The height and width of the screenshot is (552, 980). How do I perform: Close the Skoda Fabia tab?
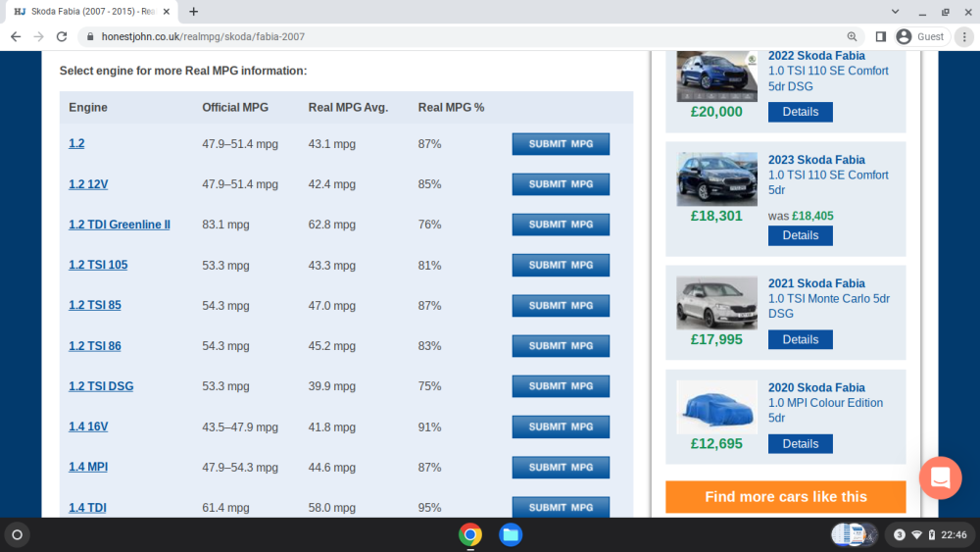[167, 11]
